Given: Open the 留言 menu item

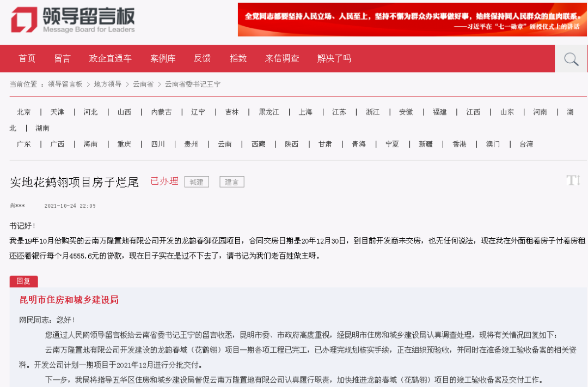Looking at the screenshot, I should click(x=62, y=58).
